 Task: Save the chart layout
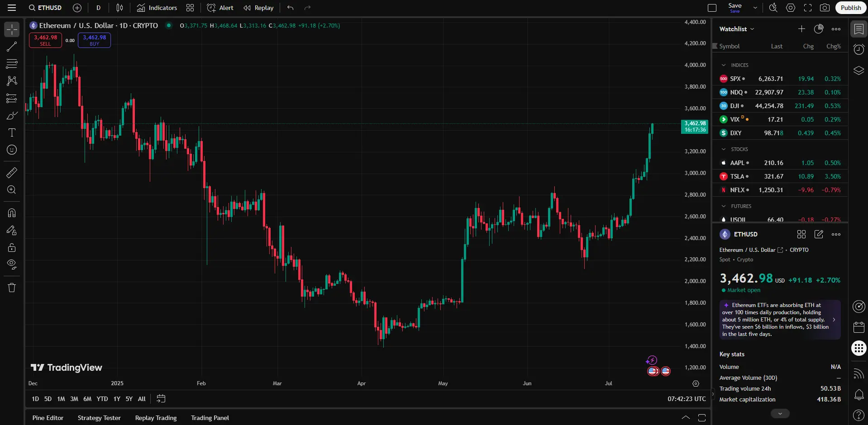735,8
